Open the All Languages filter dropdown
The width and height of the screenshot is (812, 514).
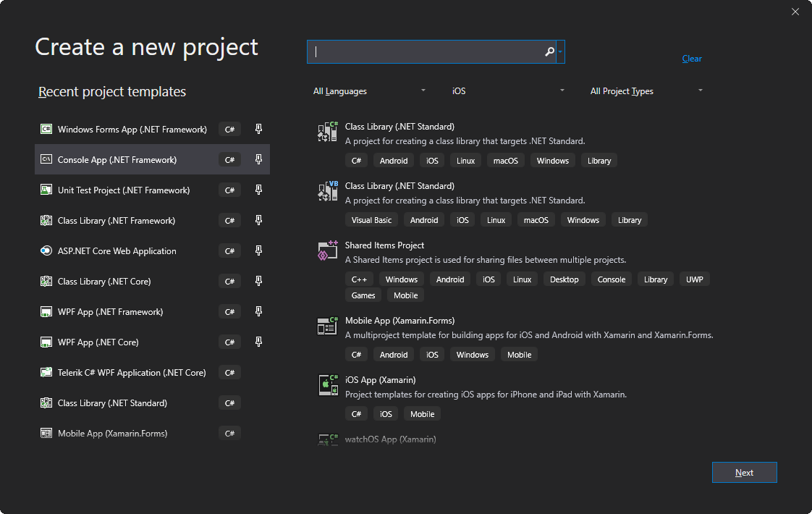(369, 91)
